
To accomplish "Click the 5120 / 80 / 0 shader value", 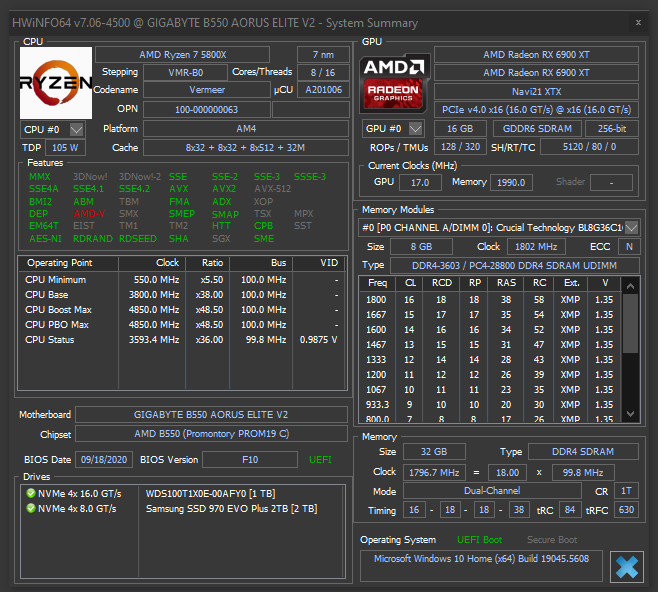I will tap(589, 147).
